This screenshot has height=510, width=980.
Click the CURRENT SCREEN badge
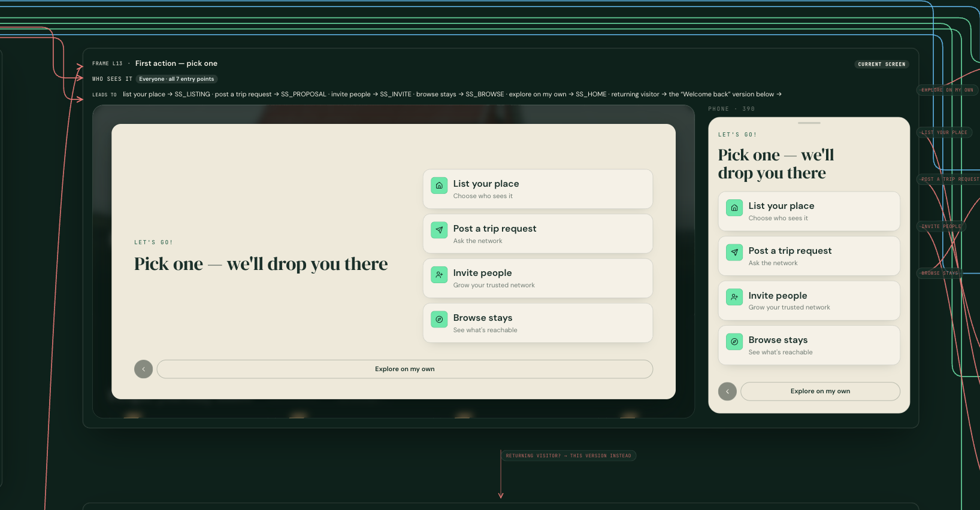[x=882, y=64]
